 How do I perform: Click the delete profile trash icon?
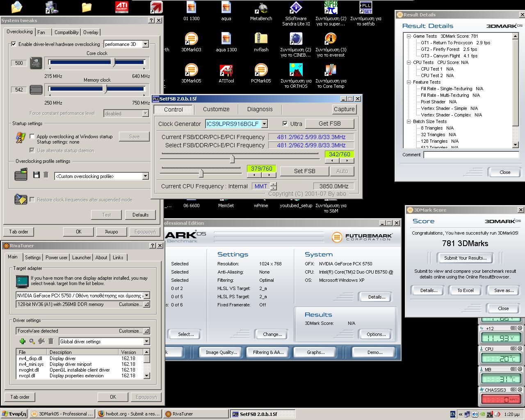tap(46, 175)
